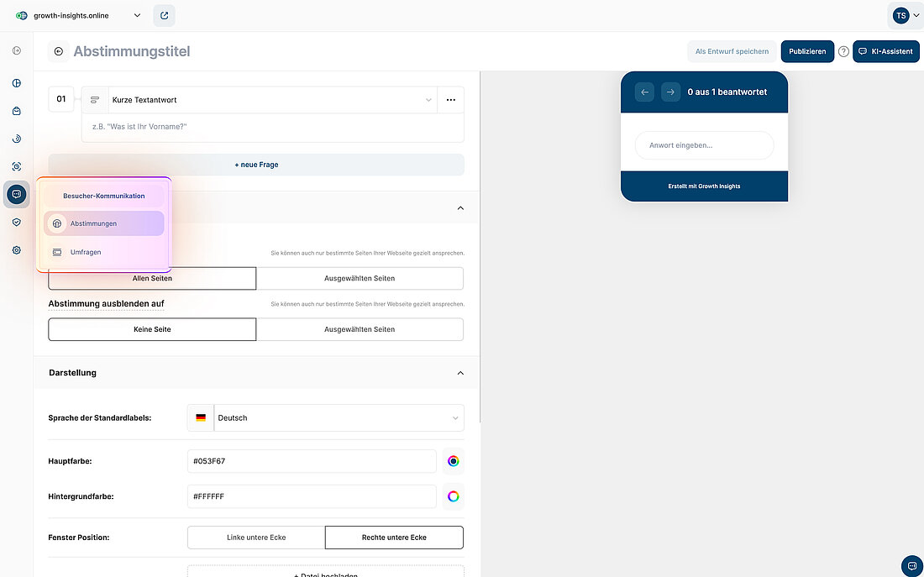This screenshot has width=924, height=577.
Task: Add a question via '+ neue Frage'
Action: (256, 165)
